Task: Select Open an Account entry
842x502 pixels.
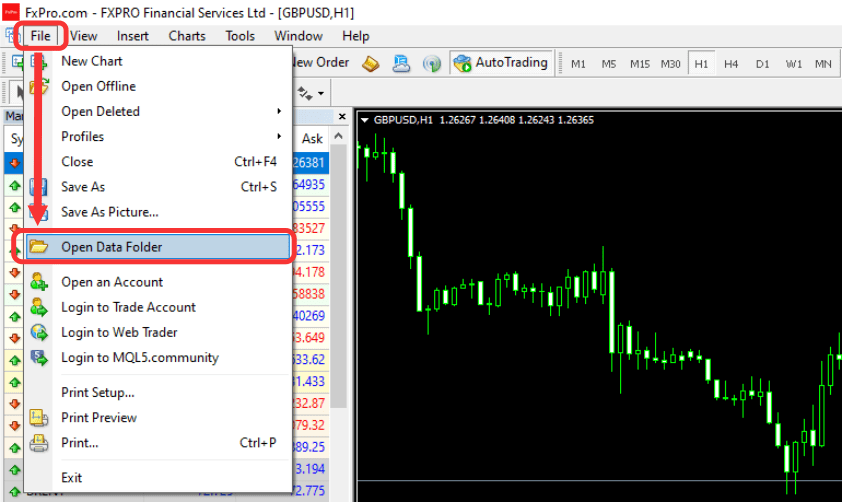Action: pyautogui.click(x=158, y=282)
